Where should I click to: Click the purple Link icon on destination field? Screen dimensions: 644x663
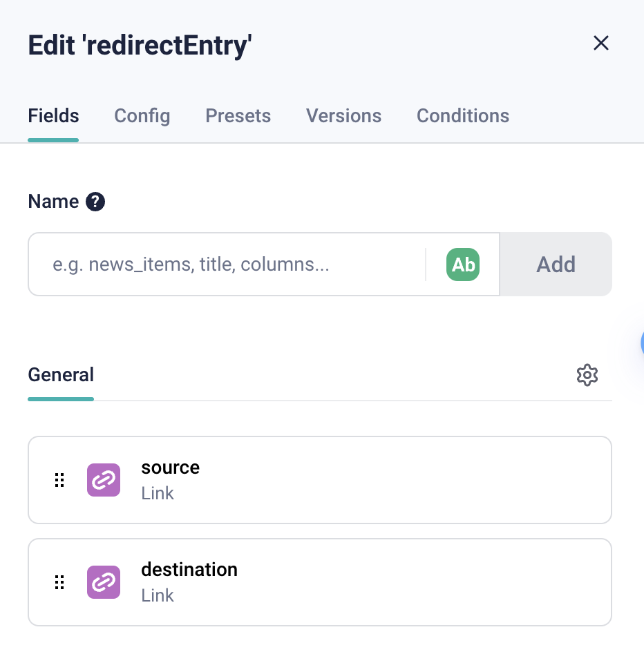point(103,582)
